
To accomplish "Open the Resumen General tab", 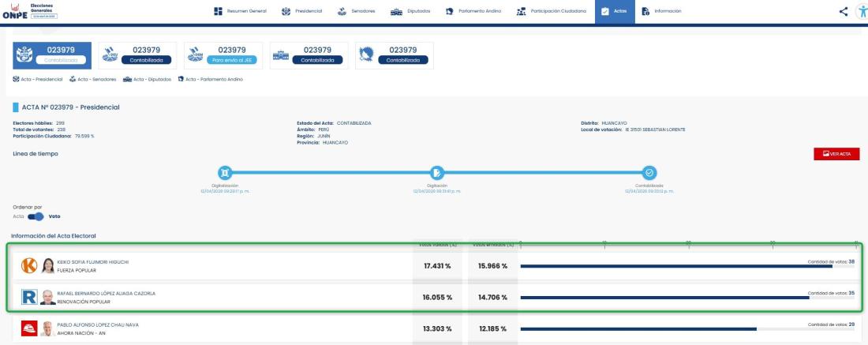I will pyautogui.click(x=241, y=11).
